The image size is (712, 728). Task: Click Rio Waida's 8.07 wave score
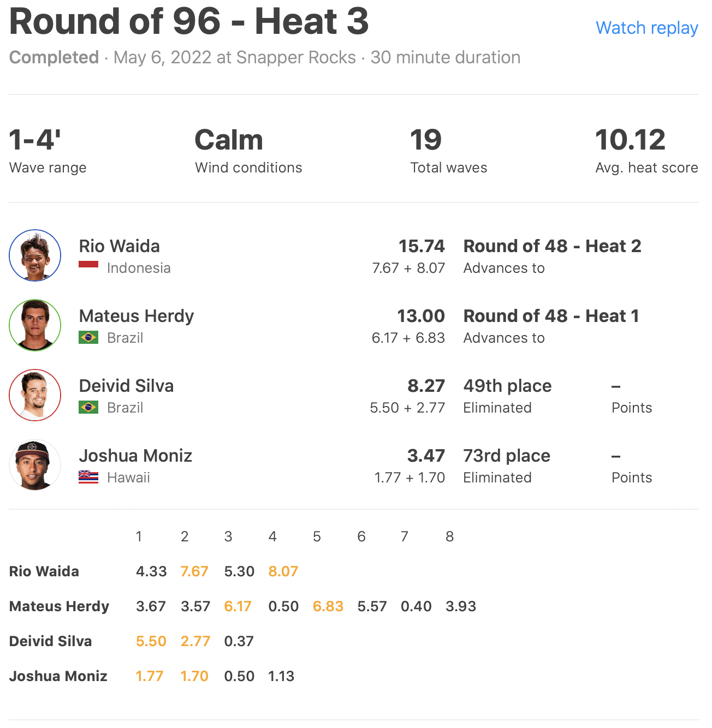pos(283,571)
